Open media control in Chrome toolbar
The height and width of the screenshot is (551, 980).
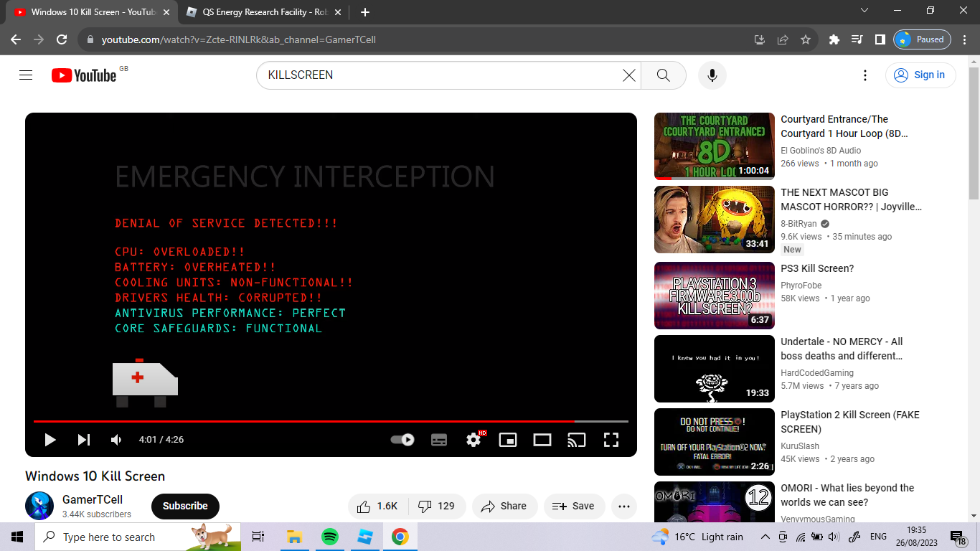857,39
